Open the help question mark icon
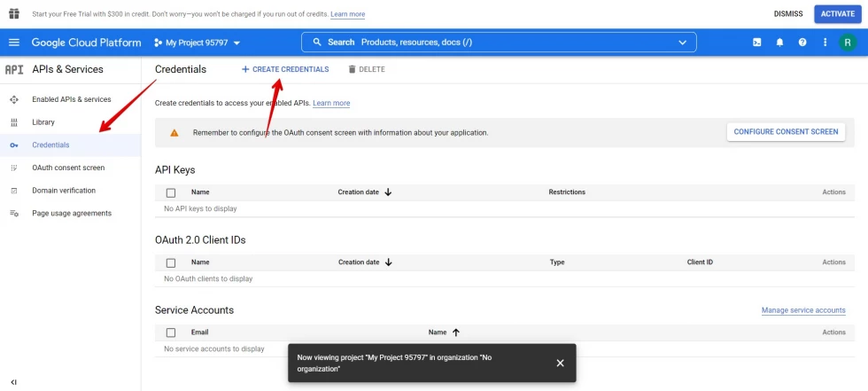 [x=802, y=43]
